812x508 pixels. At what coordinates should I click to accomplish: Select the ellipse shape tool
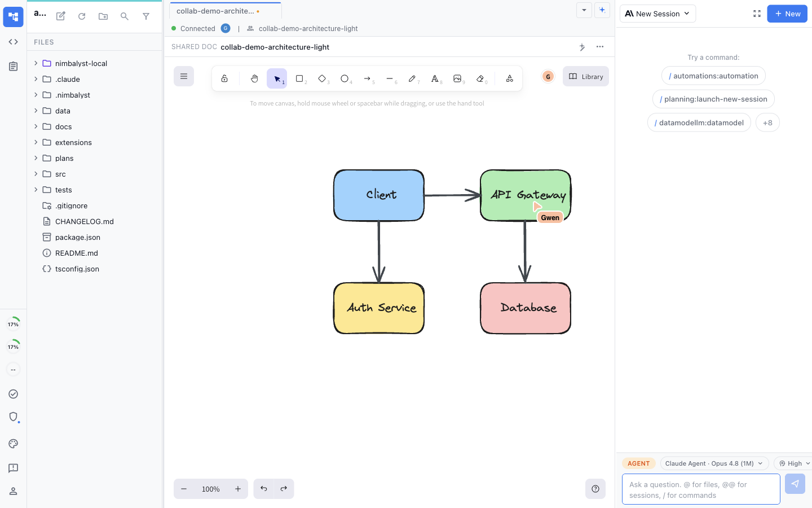[345, 79]
